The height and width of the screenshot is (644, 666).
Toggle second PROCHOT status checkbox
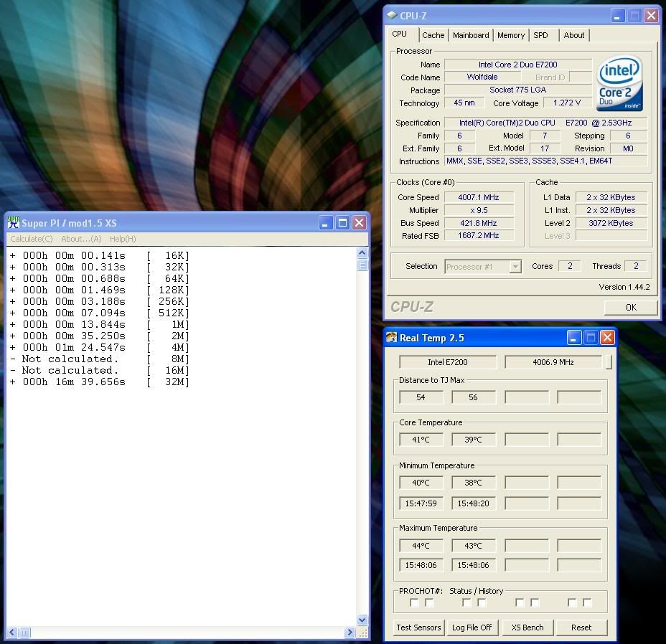(x=466, y=602)
